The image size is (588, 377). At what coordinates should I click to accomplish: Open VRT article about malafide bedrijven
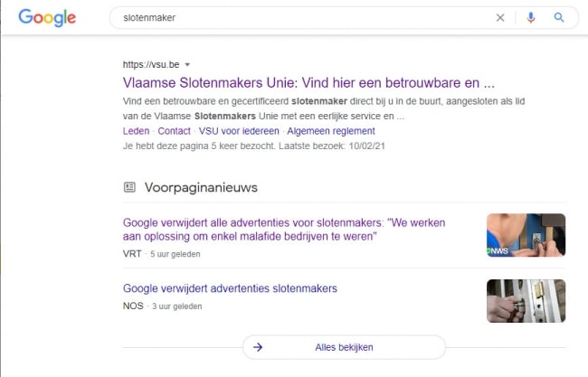pos(289,229)
